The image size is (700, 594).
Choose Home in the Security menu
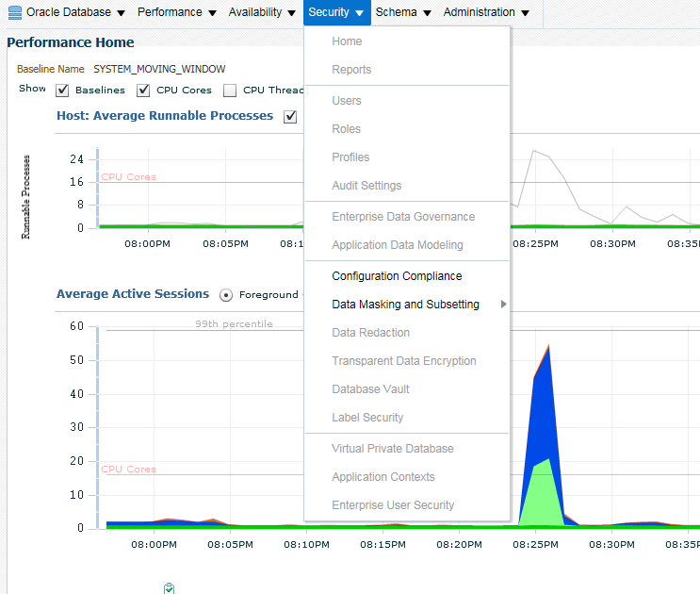click(347, 41)
